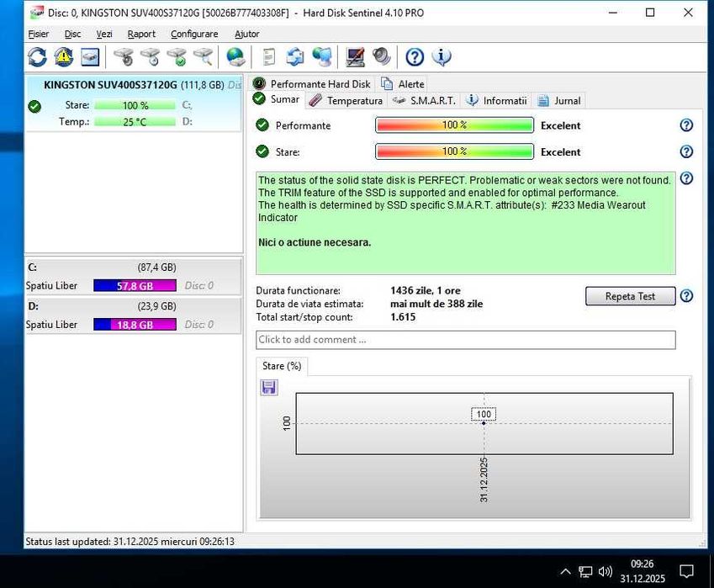Click green check icon beside Performante label
This screenshot has width=714, height=588.
pyautogui.click(x=262, y=124)
